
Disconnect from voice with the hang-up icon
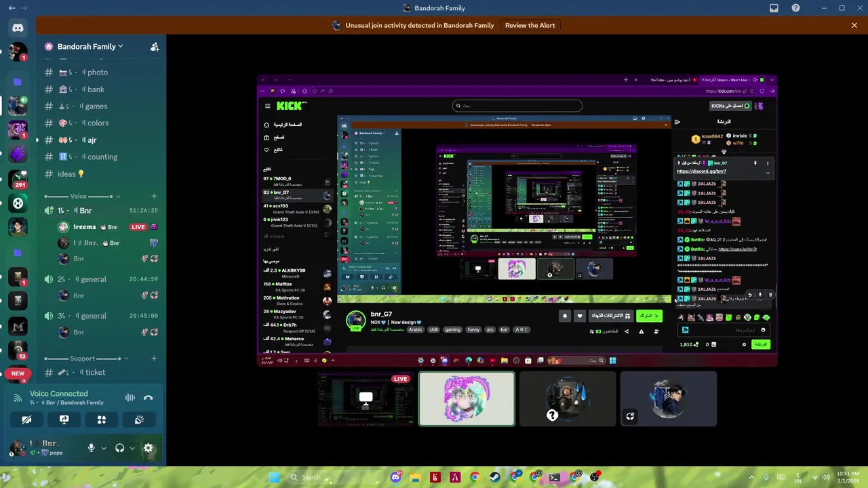click(148, 398)
